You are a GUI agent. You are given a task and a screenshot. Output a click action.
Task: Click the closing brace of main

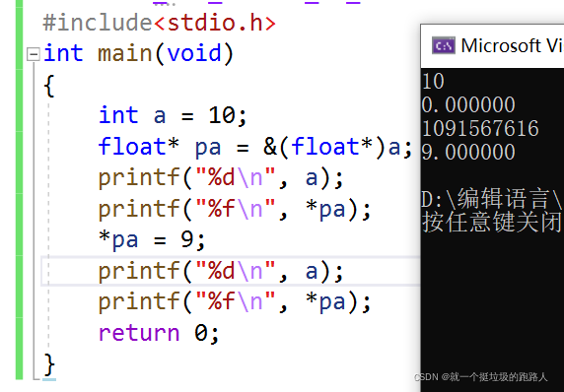[x=49, y=364]
